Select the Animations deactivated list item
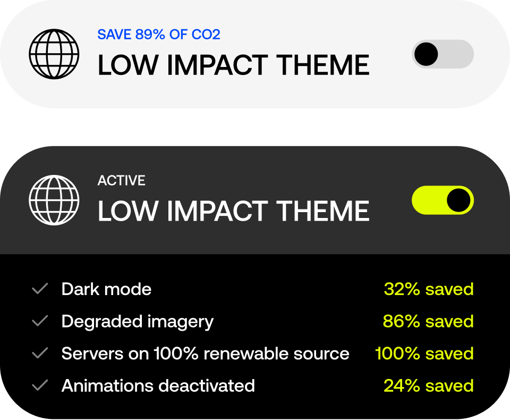The height and width of the screenshot is (420, 510). pos(158,385)
